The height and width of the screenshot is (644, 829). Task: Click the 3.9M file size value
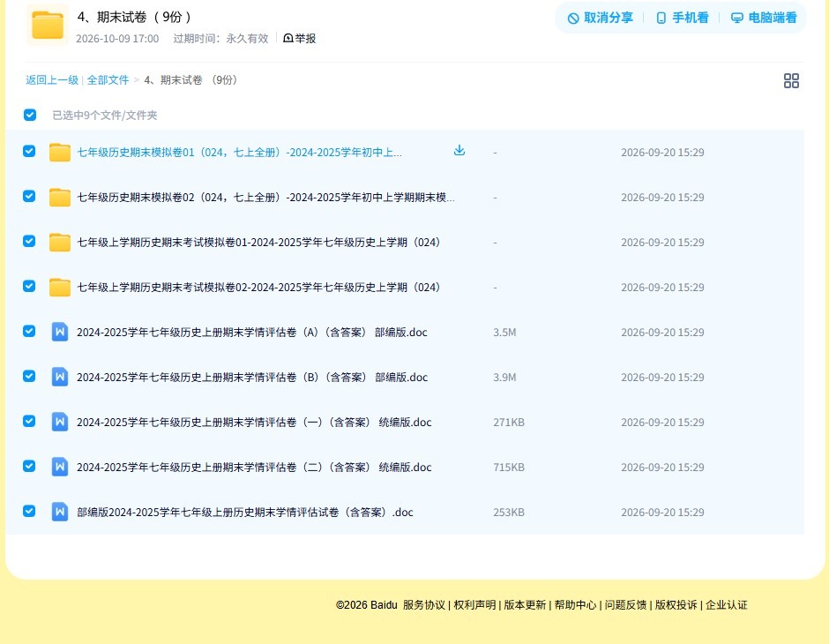(504, 377)
